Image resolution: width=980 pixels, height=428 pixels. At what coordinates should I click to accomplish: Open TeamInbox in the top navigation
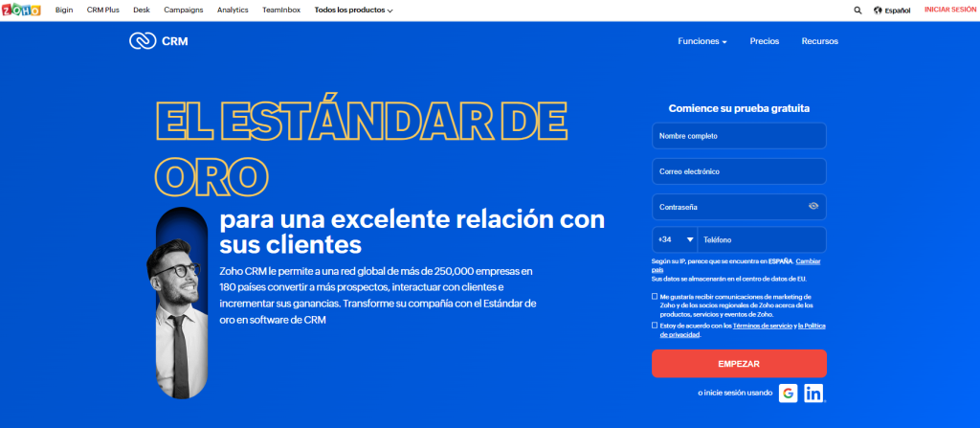282,10
